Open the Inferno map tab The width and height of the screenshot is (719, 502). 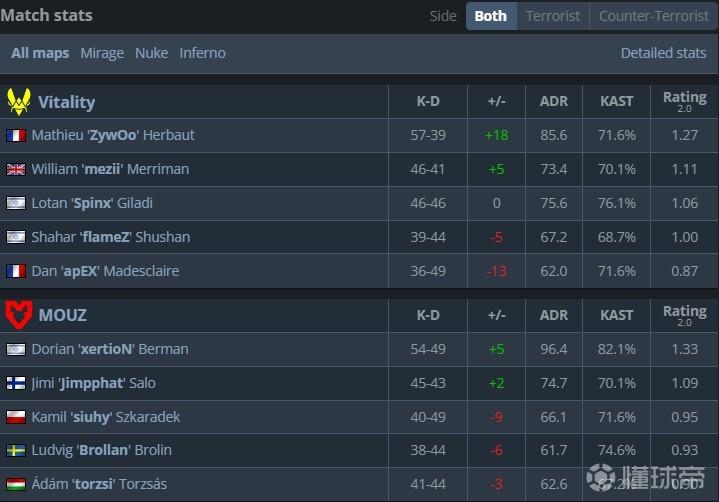202,53
